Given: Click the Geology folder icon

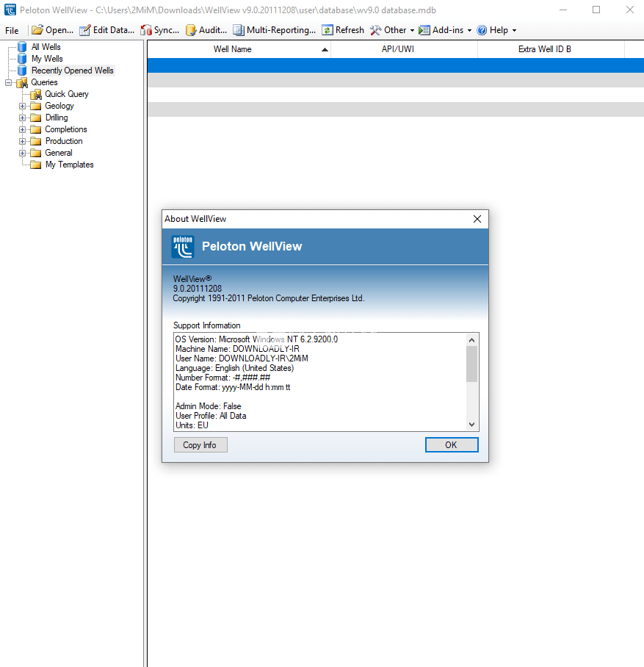Looking at the screenshot, I should coord(36,106).
